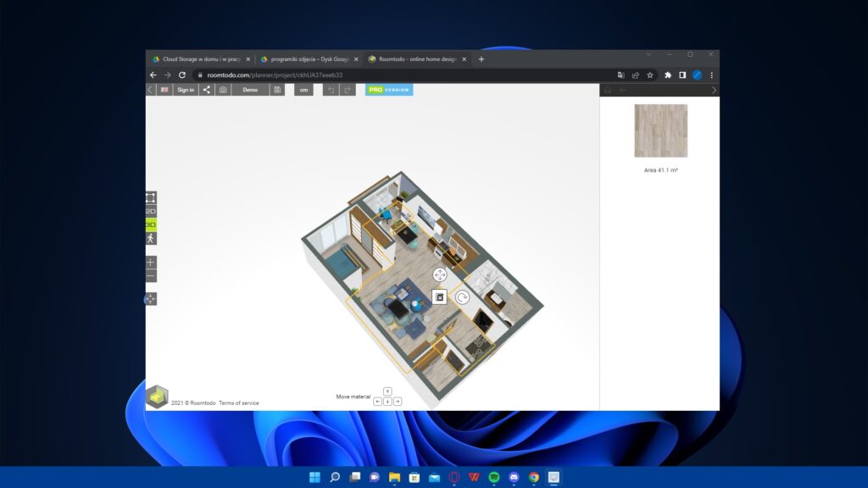Open the language flag selector
Image resolution: width=868 pixels, height=488 pixels.
click(164, 90)
